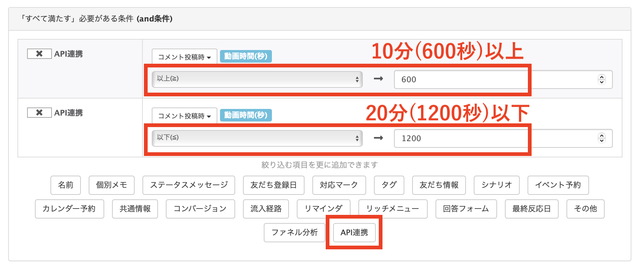Add the 友だち登録日 condition
644x266 pixels.
click(x=273, y=185)
